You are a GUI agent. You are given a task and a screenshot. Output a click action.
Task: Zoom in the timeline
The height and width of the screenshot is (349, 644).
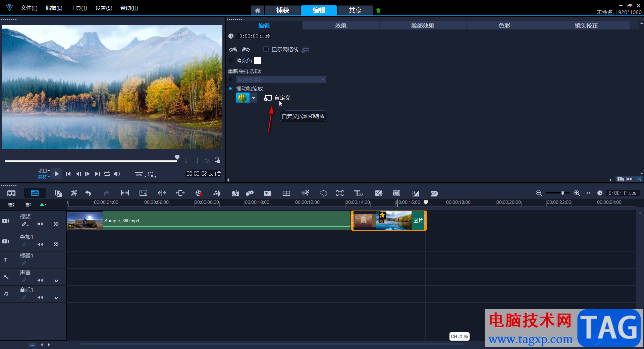tap(577, 193)
